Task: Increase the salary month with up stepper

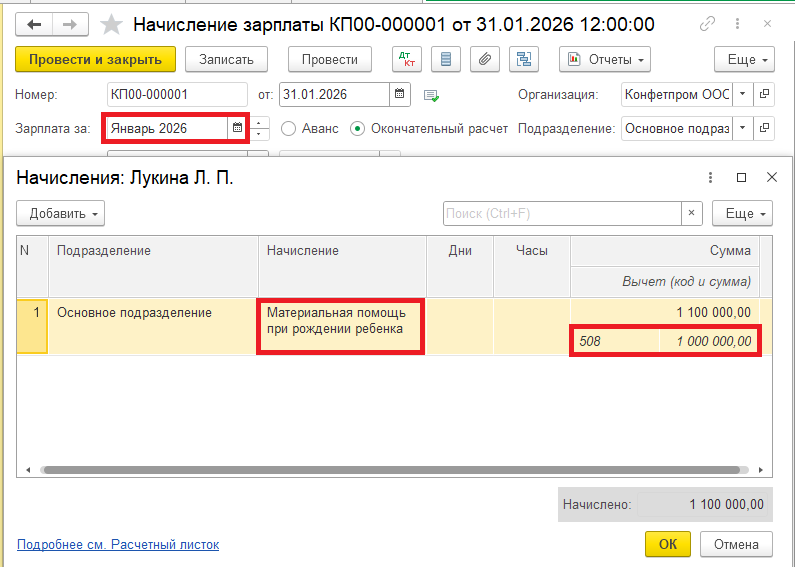Action: coord(259,123)
